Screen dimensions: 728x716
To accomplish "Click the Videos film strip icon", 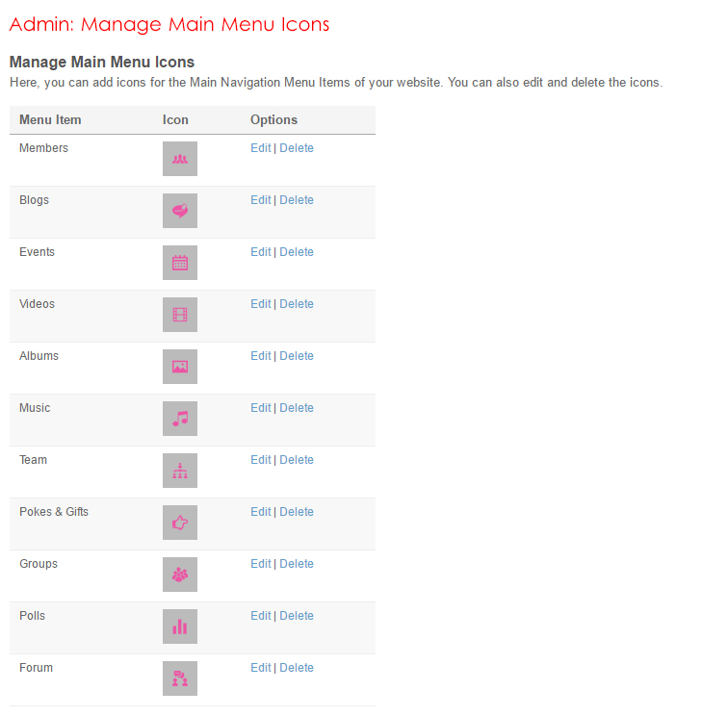I will [180, 315].
